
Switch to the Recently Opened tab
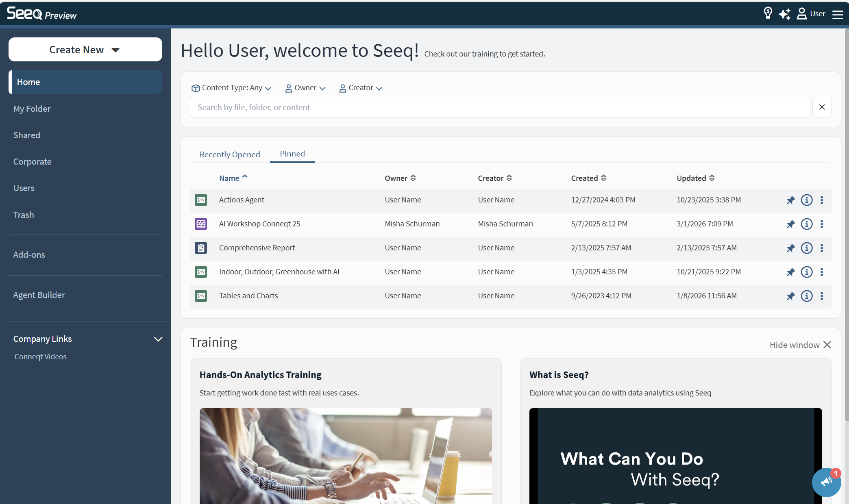(x=230, y=154)
